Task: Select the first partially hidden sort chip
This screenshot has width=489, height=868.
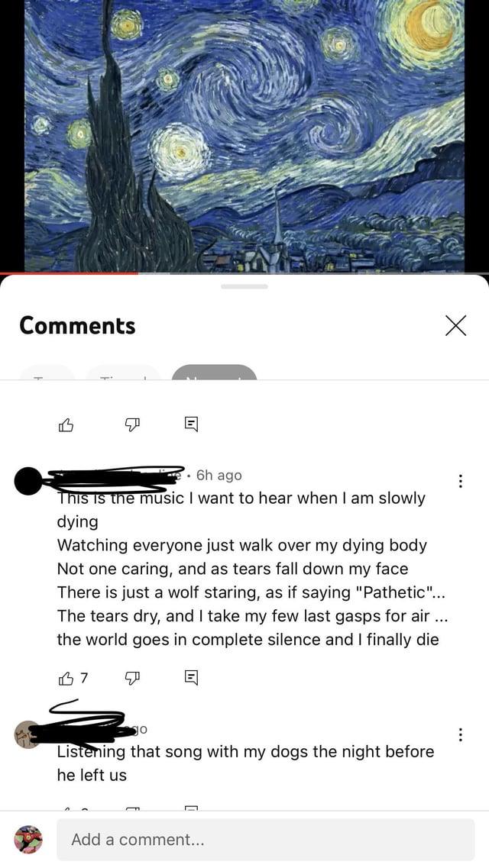Action: pyautogui.click(x=47, y=372)
